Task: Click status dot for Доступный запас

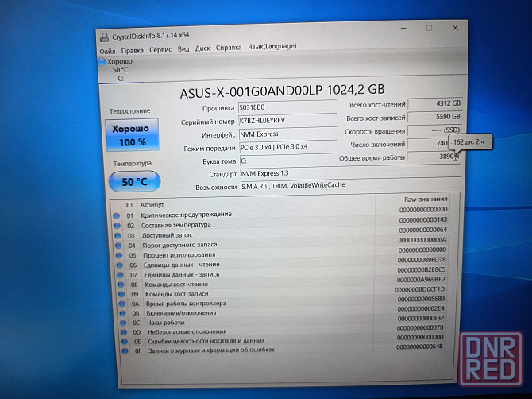Action: click(118, 235)
